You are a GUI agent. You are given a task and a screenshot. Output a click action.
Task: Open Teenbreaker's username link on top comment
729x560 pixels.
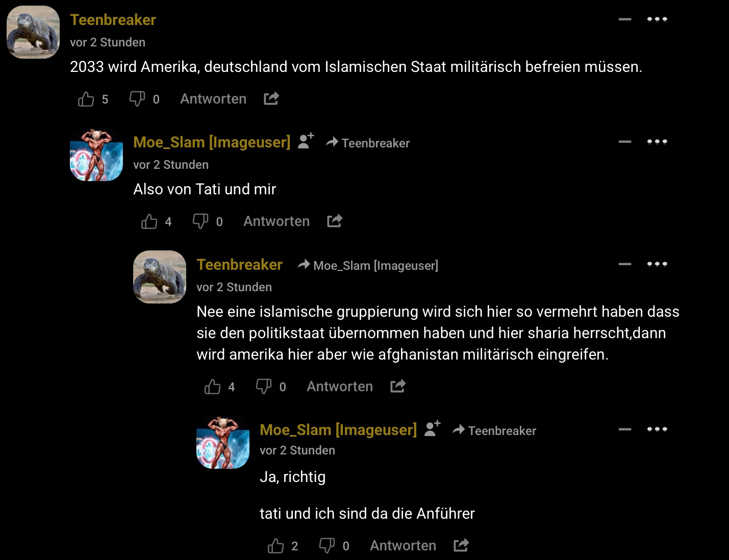click(x=113, y=20)
